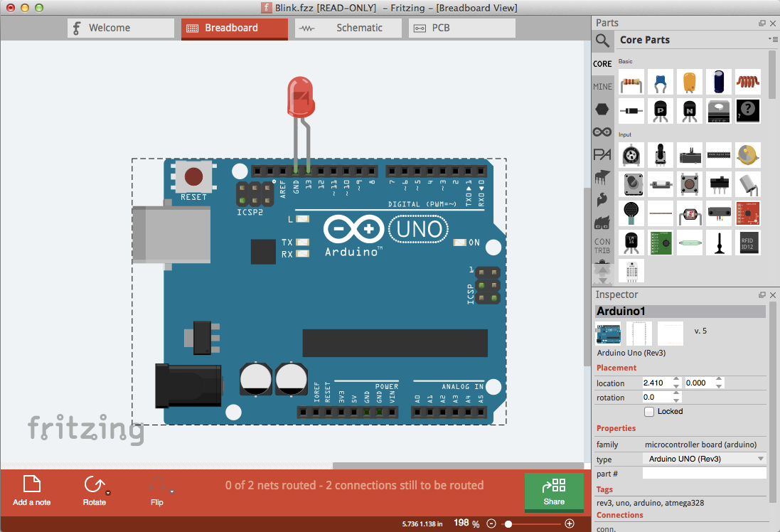Choose the RFID ID12 part

point(747,243)
